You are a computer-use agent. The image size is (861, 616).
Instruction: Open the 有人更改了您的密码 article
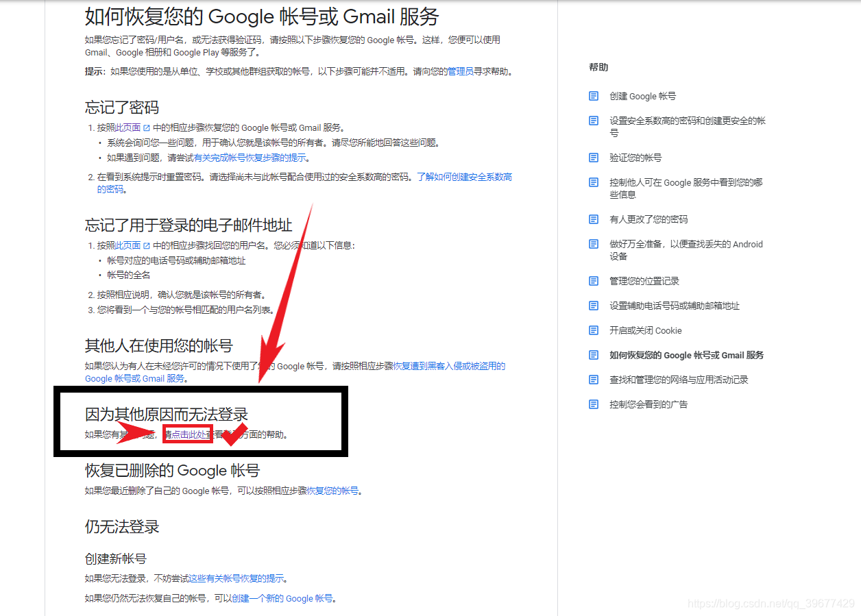(x=648, y=220)
